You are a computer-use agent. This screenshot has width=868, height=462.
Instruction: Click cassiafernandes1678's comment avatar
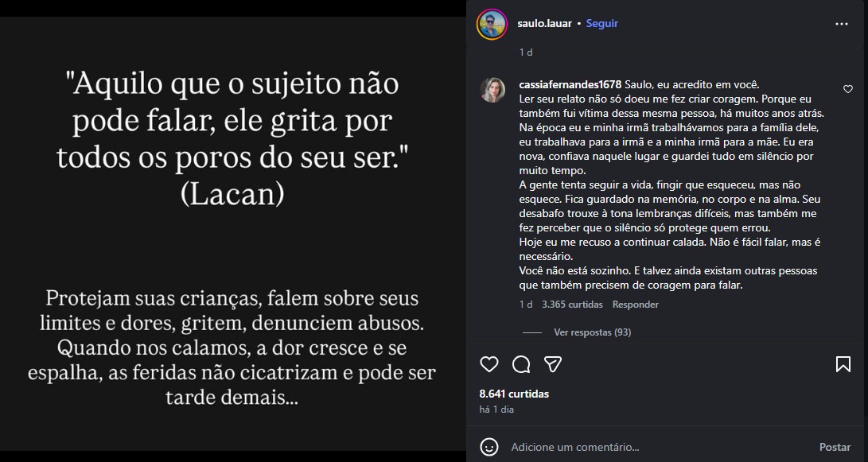click(492, 90)
